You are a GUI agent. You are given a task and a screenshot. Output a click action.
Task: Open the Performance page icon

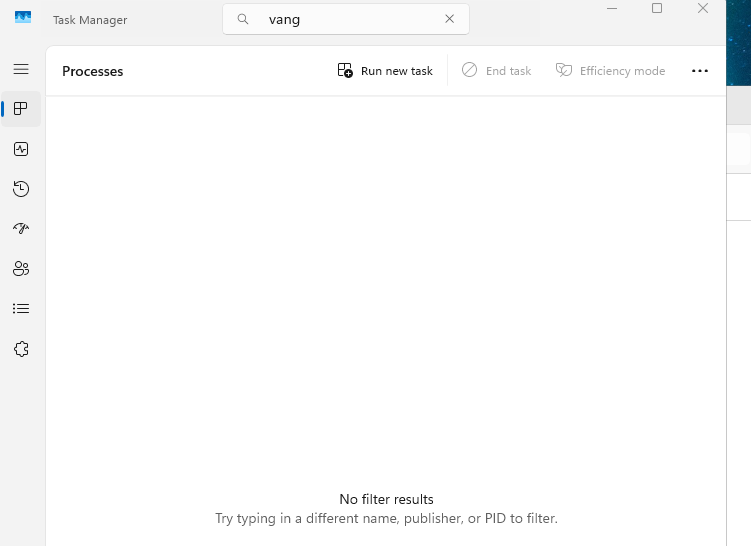(x=21, y=149)
